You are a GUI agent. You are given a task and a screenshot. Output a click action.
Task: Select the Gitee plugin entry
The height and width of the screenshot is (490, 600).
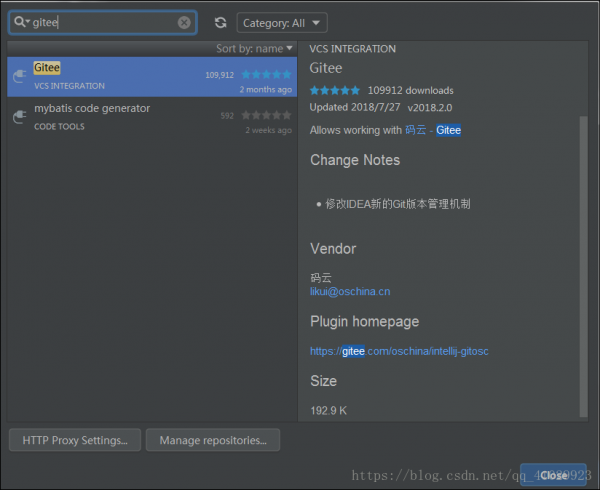click(120, 76)
